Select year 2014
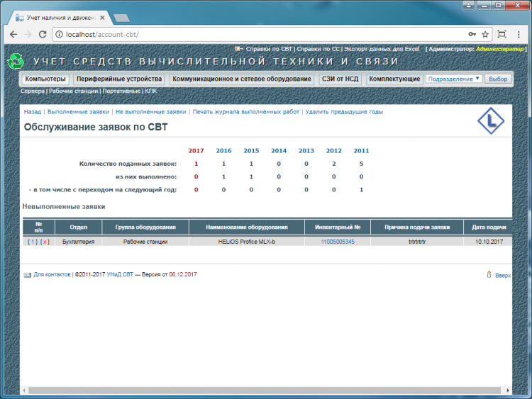This screenshot has height=399, width=532. pyautogui.click(x=279, y=151)
